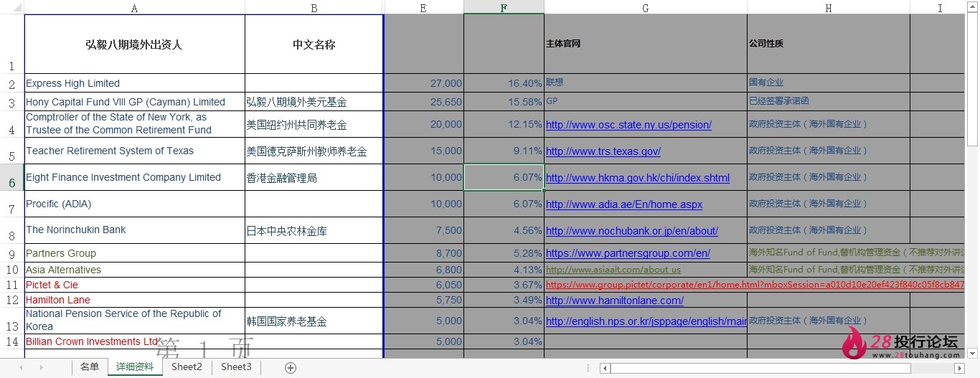The image size is (980, 378).
Task: Select the '已经签署承诺函' cell
Action: tap(829, 102)
